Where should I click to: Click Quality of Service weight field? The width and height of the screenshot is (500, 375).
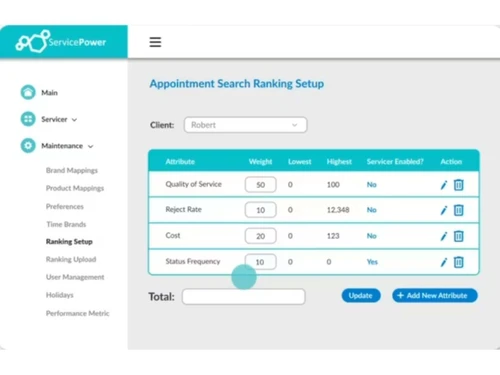coord(261,185)
